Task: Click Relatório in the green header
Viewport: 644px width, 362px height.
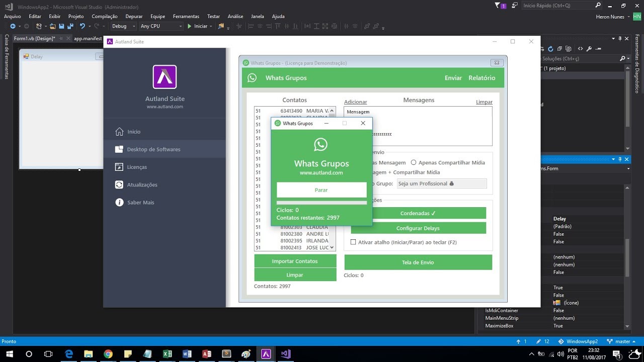Action: tap(482, 78)
